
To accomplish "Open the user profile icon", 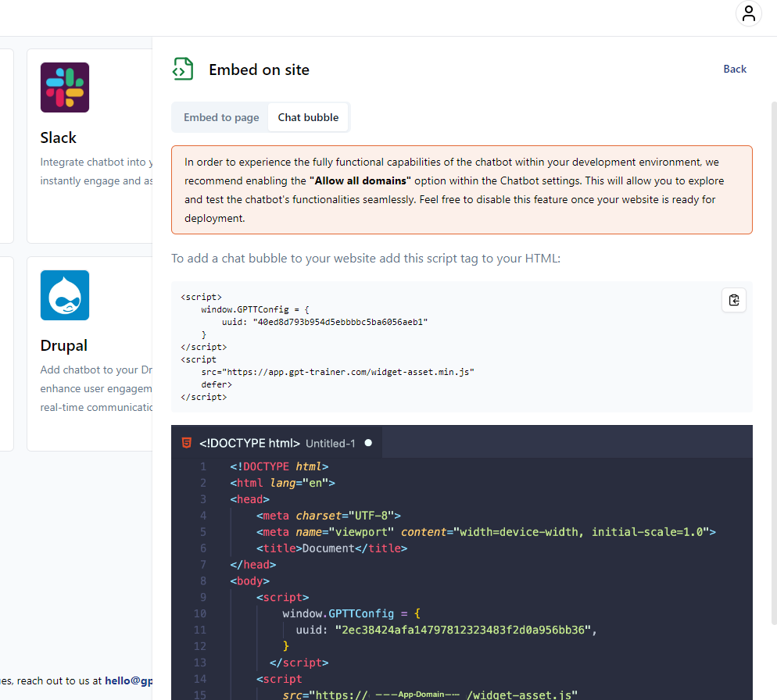I will pyautogui.click(x=748, y=13).
